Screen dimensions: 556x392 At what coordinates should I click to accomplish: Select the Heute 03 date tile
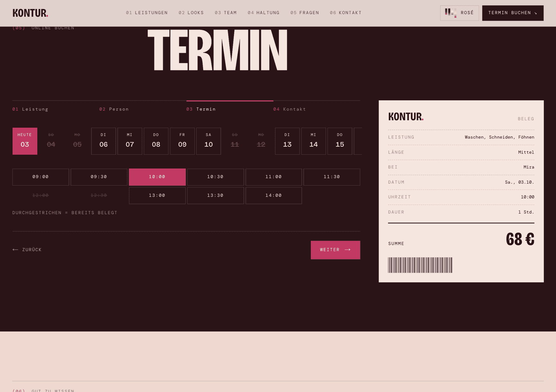25,141
